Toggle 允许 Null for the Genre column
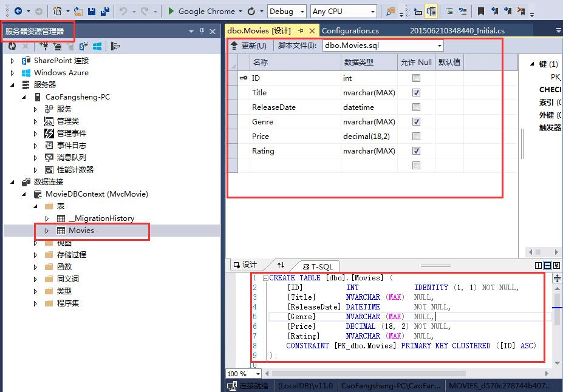 [416, 121]
